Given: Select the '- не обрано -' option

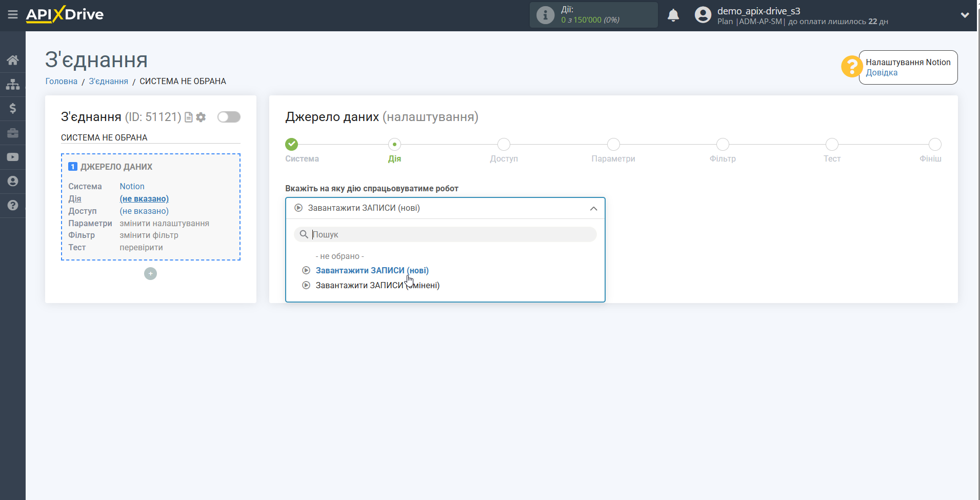Looking at the screenshot, I should (x=339, y=256).
